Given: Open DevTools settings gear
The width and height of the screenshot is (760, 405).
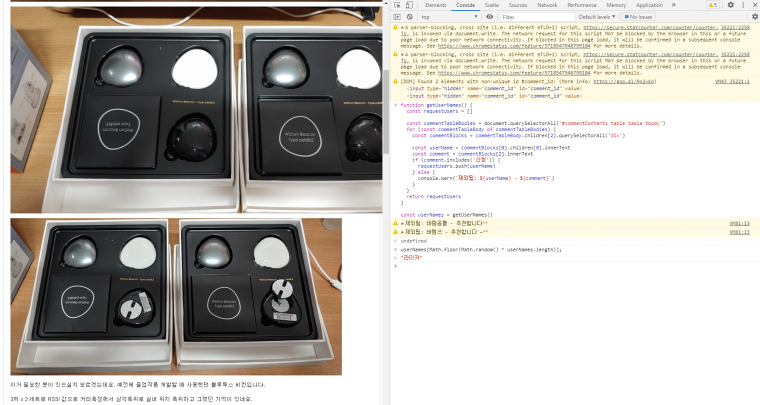Looking at the screenshot, I should 730,5.
